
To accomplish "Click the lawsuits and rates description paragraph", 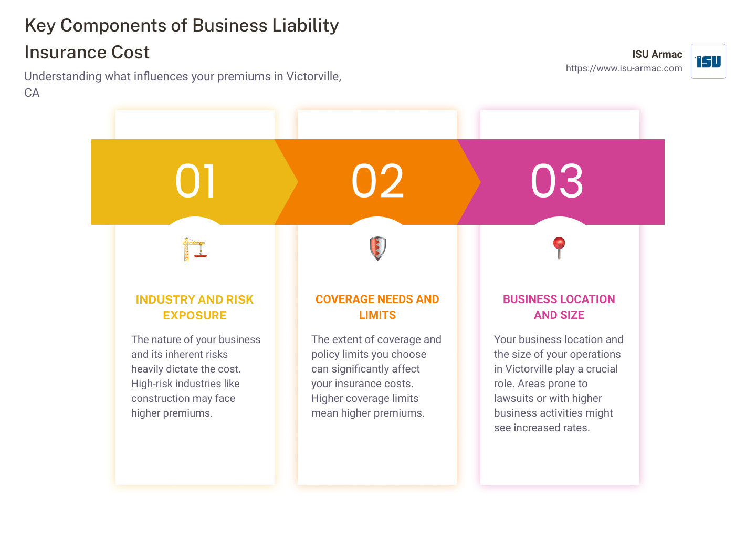I will coord(559,384).
